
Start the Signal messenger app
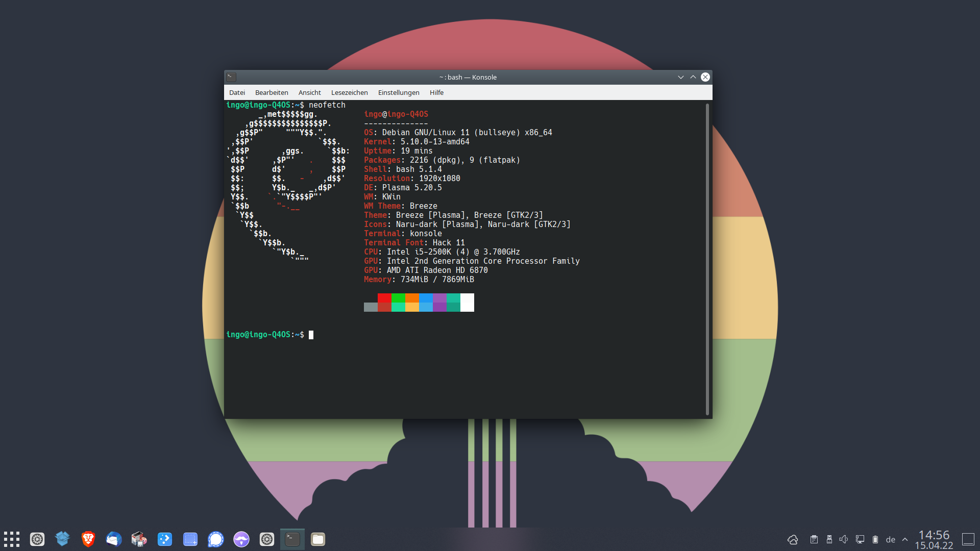point(215,539)
